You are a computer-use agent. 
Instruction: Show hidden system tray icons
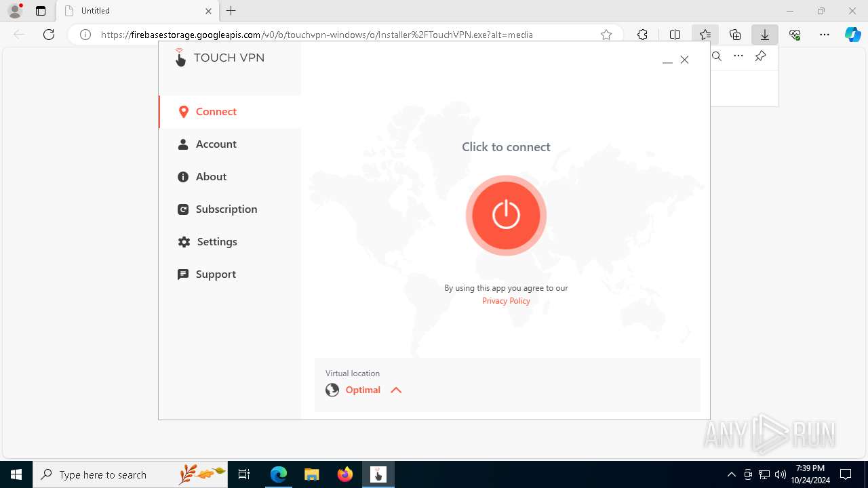point(731,474)
